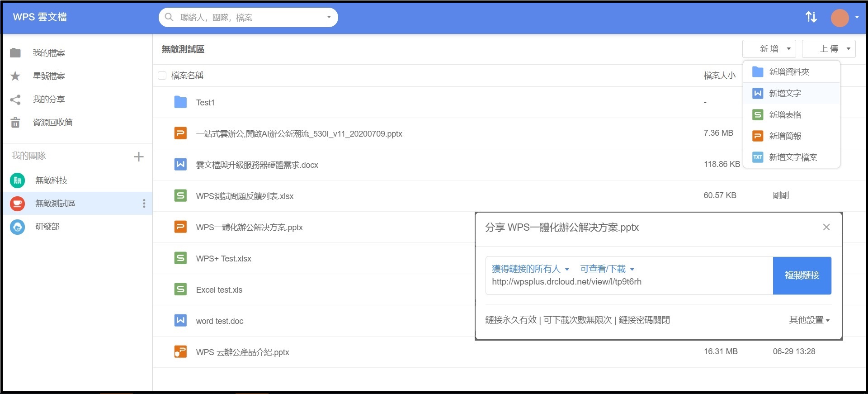Screen dimensions: 868x394
Task: Open the orange user avatar menu
Action: 840,18
